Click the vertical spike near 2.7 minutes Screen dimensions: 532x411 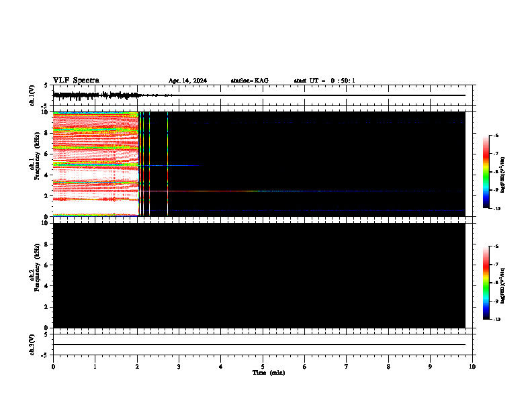(x=168, y=164)
